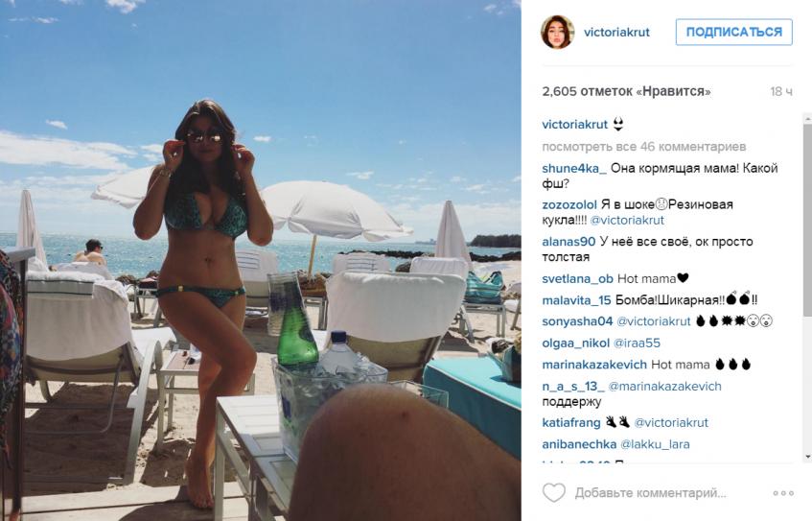
Task: Open alanas90 commenter profile
Action: pyautogui.click(x=568, y=242)
